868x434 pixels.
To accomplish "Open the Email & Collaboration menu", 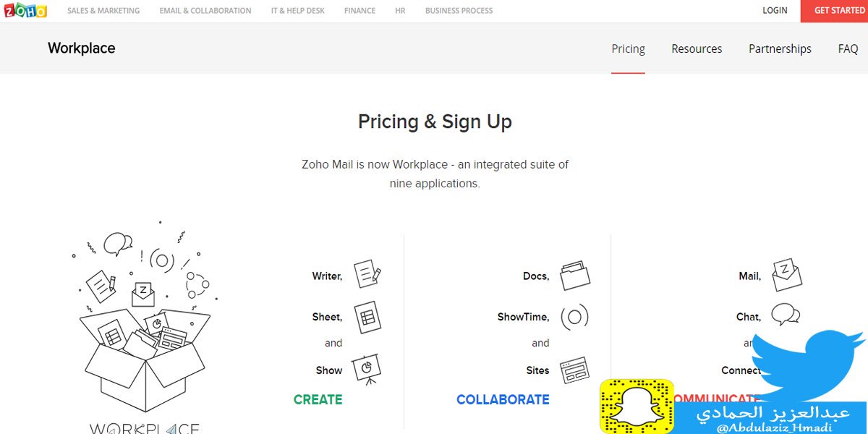I will tap(205, 11).
